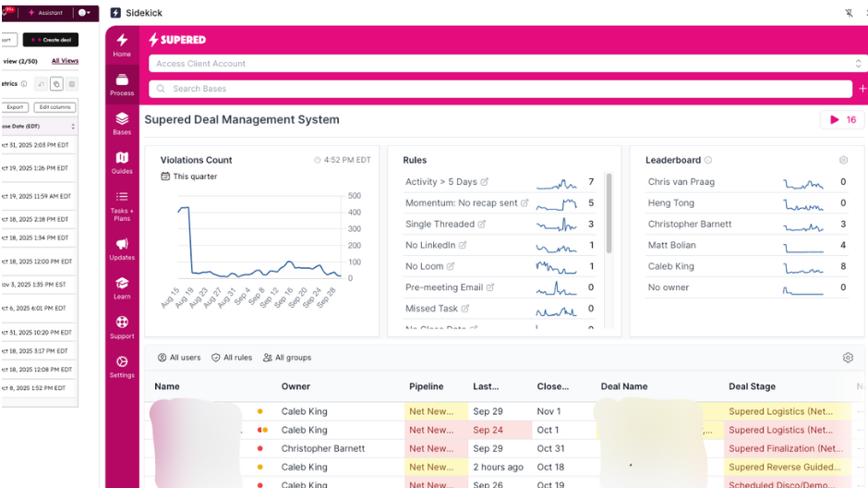The width and height of the screenshot is (868, 488).
Task: Open the Updates megaphone icon
Action: (122, 250)
